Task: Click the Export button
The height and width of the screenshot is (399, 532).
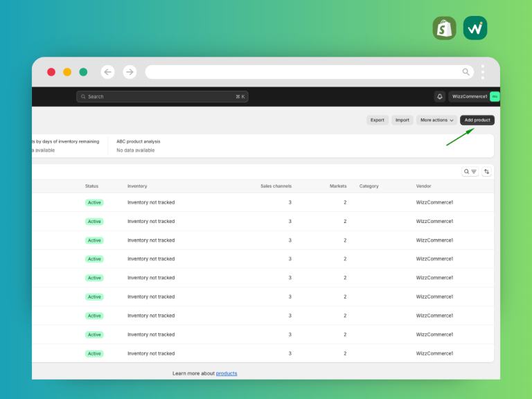Action: tap(378, 120)
